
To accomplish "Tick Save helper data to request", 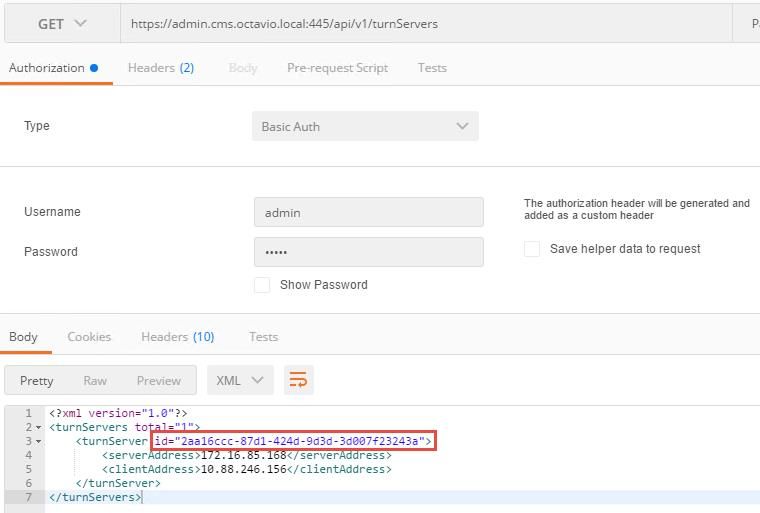I will click(532, 249).
